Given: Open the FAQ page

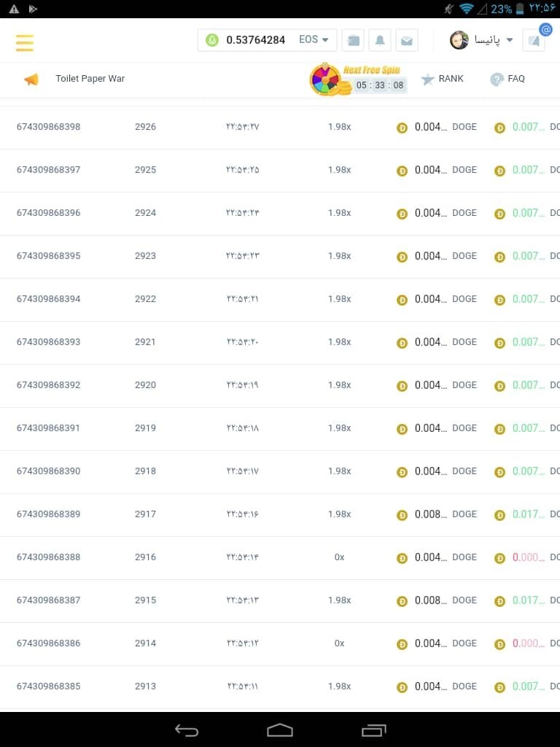Looking at the screenshot, I should pyautogui.click(x=507, y=79).
